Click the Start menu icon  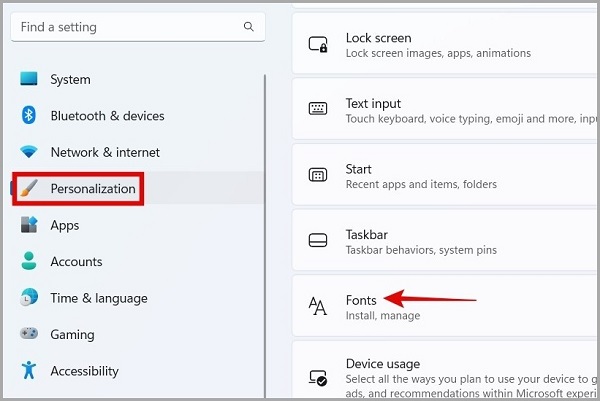pos(318,175)
